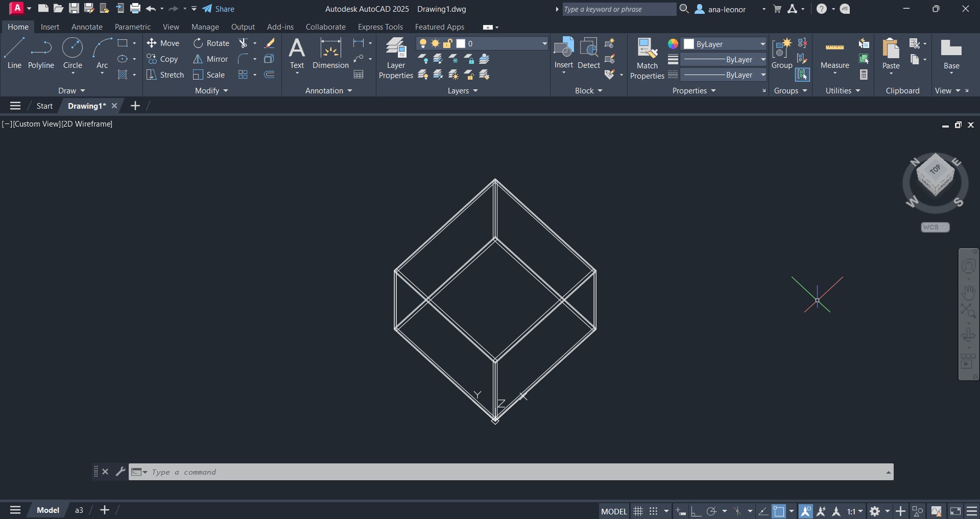The height and width of the screenshot is (519, 980).
Task: Click the Match Properties tool
Action: pos(647,58)
